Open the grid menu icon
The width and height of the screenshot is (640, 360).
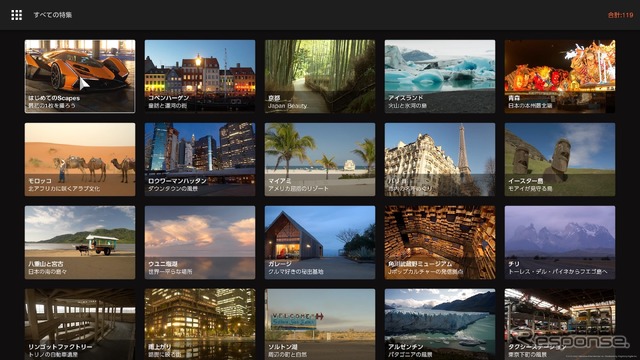tap(16, 15)
